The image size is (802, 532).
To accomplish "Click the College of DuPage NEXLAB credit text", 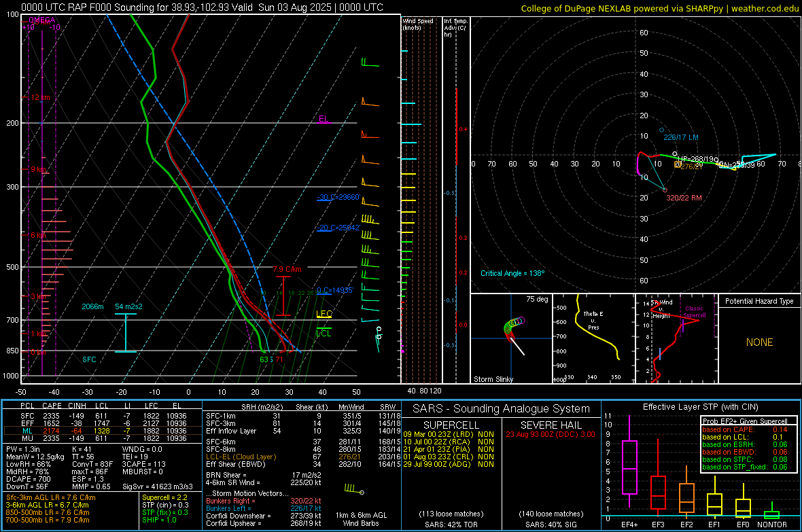I will click(x=659, y=8).
